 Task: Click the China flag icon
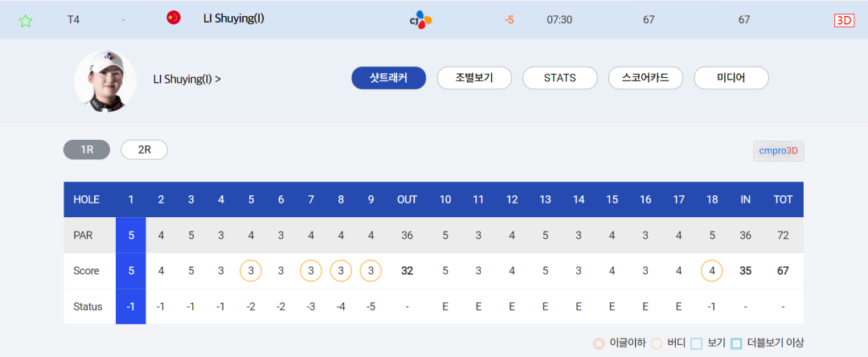(x=174, y=18)
